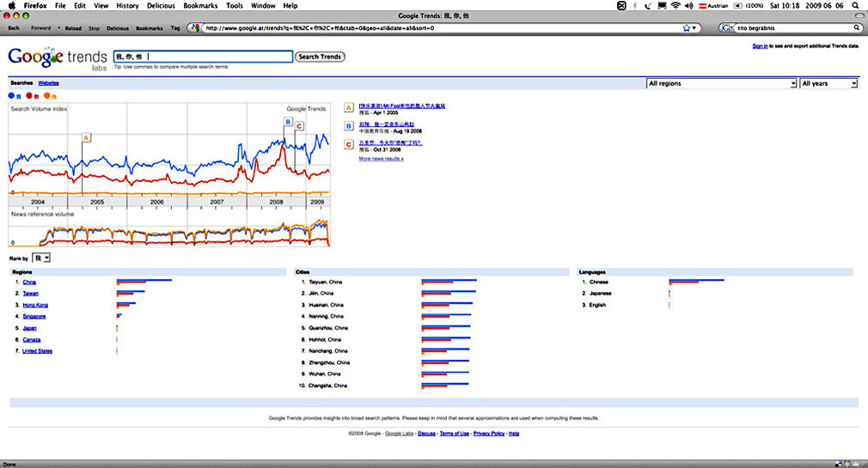This screenshot has height=468, width=868.
Task: Click the orange legend dot for third term
Action: tap(46, 95)
